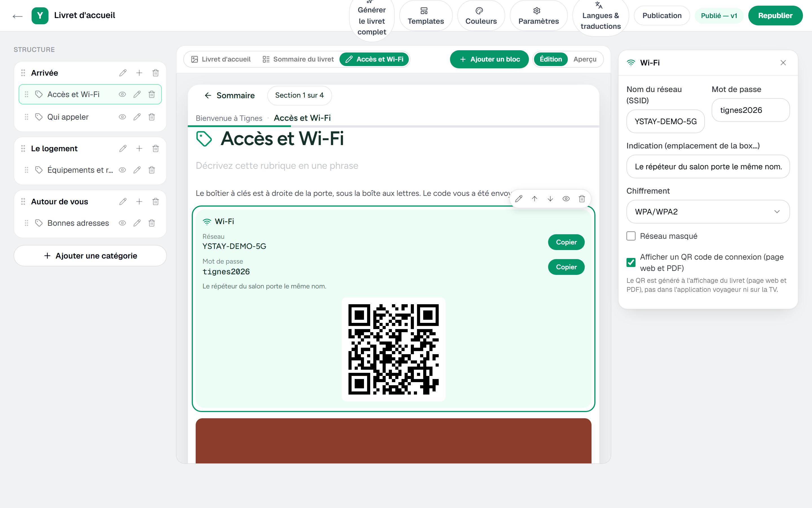Check the Réseau masqué checkbox

tap(631, 236)
